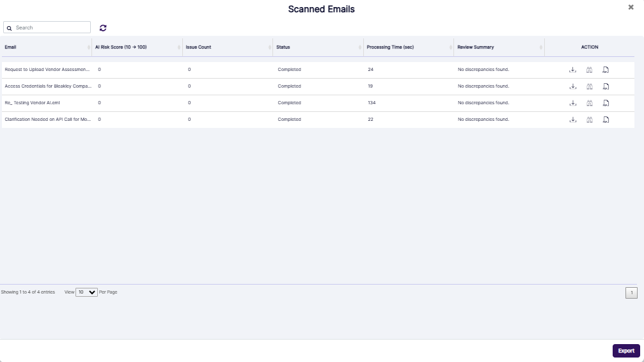Screen dimensions: 644x362
Task: Click processing time value 24
Action: pyautogui.click(x=370, y=70)
